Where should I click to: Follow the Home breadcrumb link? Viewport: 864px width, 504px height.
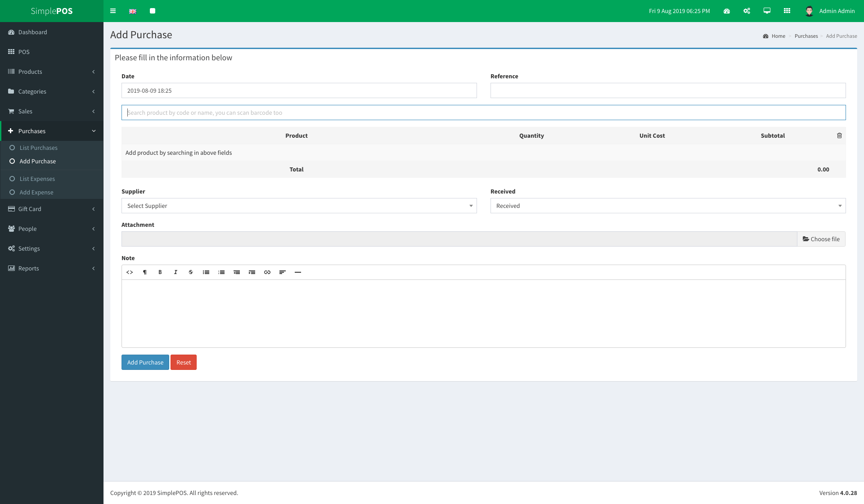(778, 36)
